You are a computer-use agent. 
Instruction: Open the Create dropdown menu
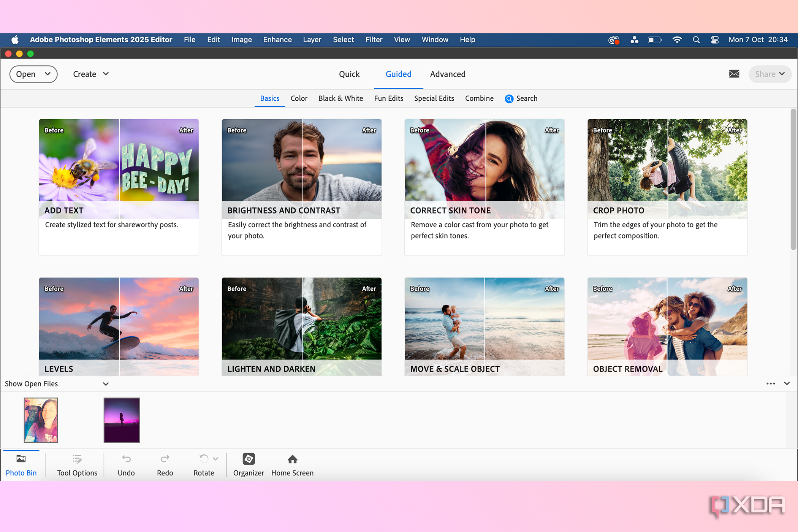91,74
